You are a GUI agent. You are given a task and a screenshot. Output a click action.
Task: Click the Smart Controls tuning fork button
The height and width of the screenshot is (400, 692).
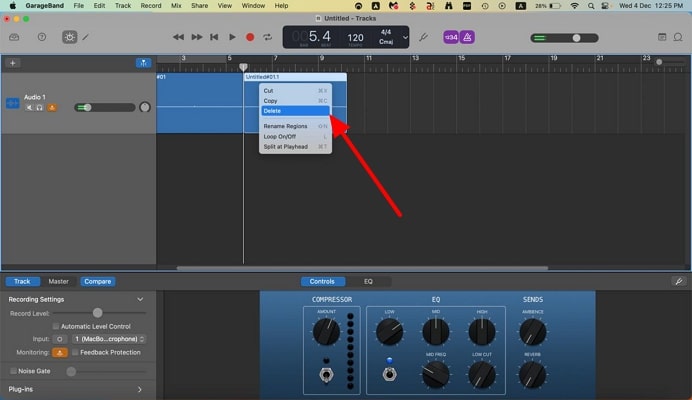[679, 281]
